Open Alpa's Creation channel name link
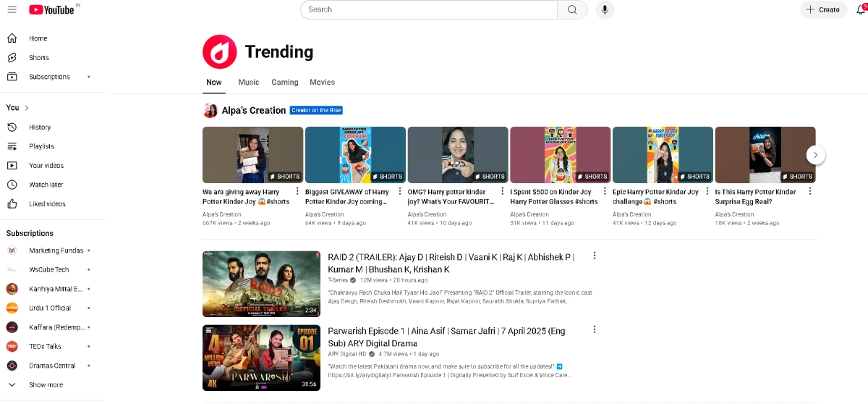 254,111
